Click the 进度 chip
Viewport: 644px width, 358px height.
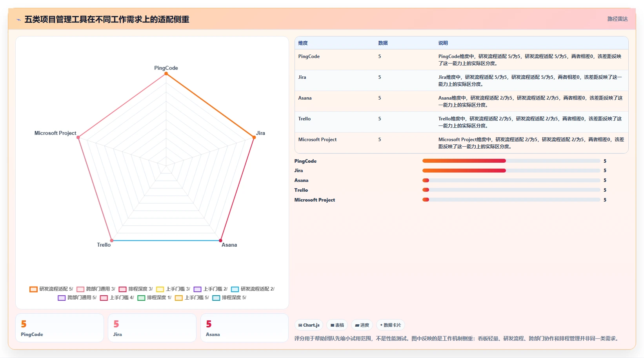tap(362, 325)
